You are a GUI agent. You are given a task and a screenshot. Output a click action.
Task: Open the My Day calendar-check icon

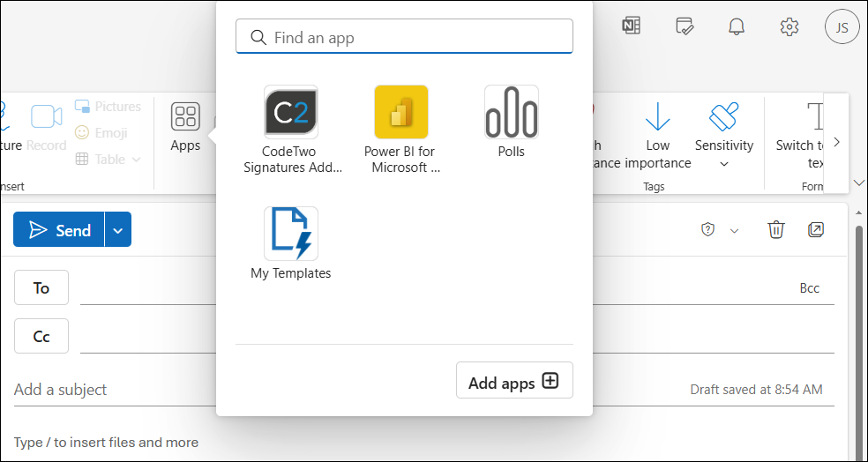(685, 26)
